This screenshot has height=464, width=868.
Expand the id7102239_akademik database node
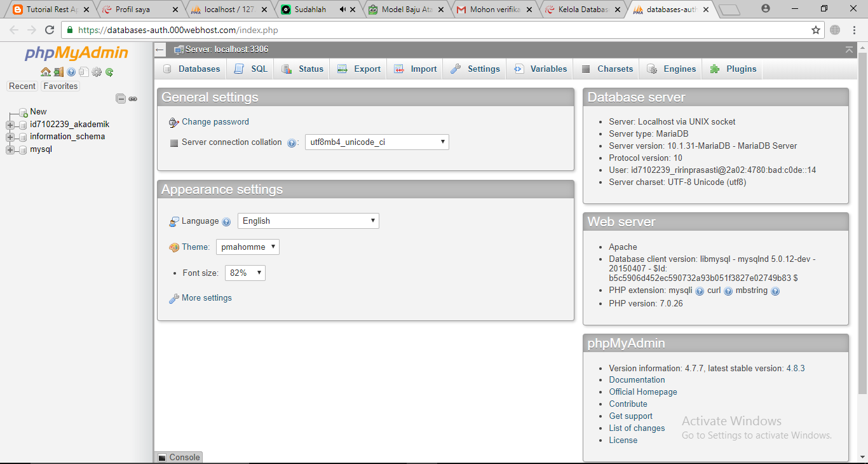tap(10, 124)
